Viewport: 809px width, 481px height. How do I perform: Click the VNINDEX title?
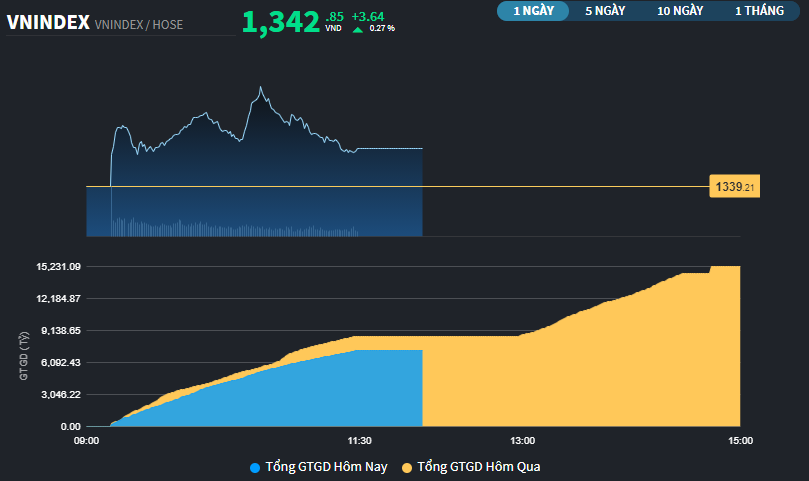[47, 22]
